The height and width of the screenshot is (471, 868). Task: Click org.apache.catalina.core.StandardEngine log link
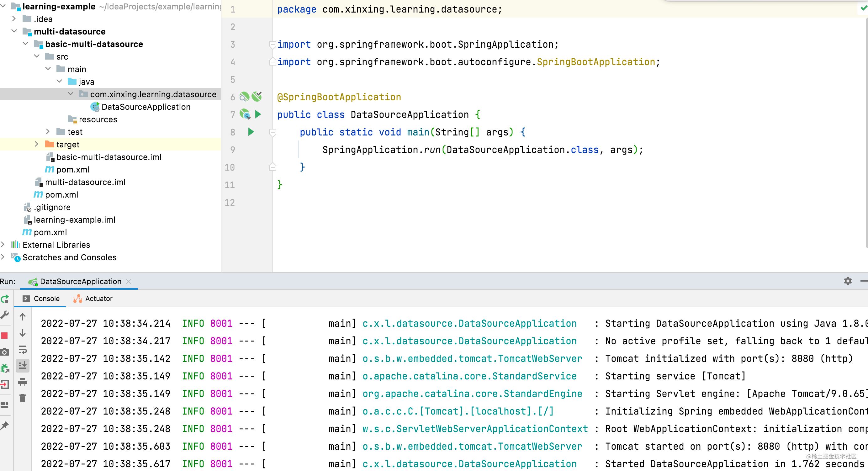(x=472, y=394)
